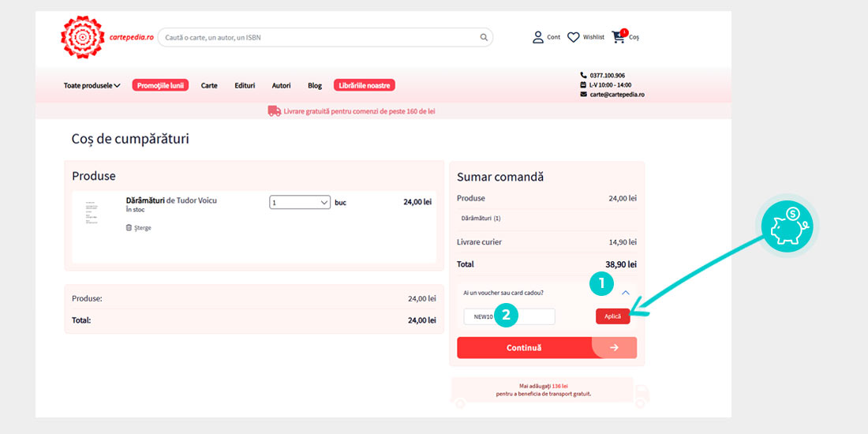Click the phone icon next to 0377.100.906
The height and width of the screenshot is (434, 868).
[x=583, y=75]
